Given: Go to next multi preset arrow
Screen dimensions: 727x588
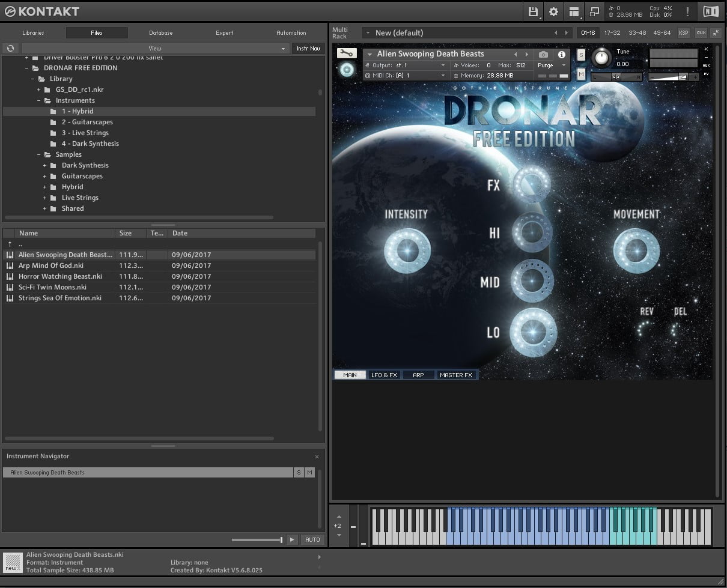Looking at the screenshot, I should [x=565, y=33].
